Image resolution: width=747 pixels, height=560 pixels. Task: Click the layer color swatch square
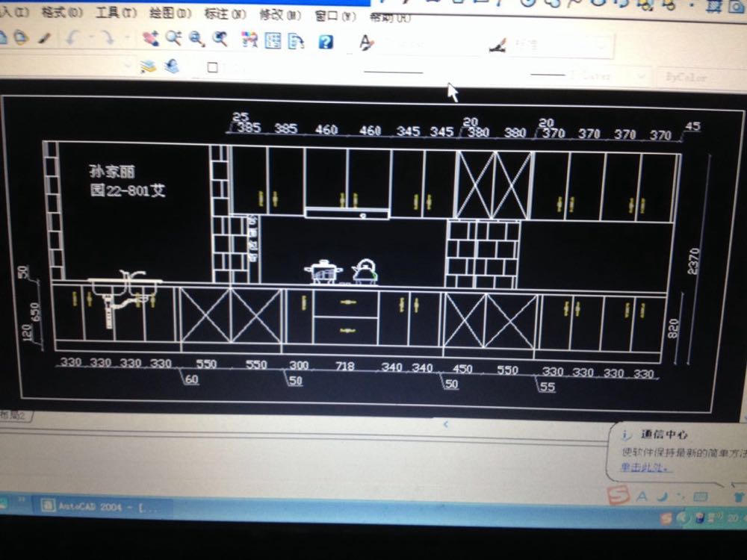tap(212, 67)
